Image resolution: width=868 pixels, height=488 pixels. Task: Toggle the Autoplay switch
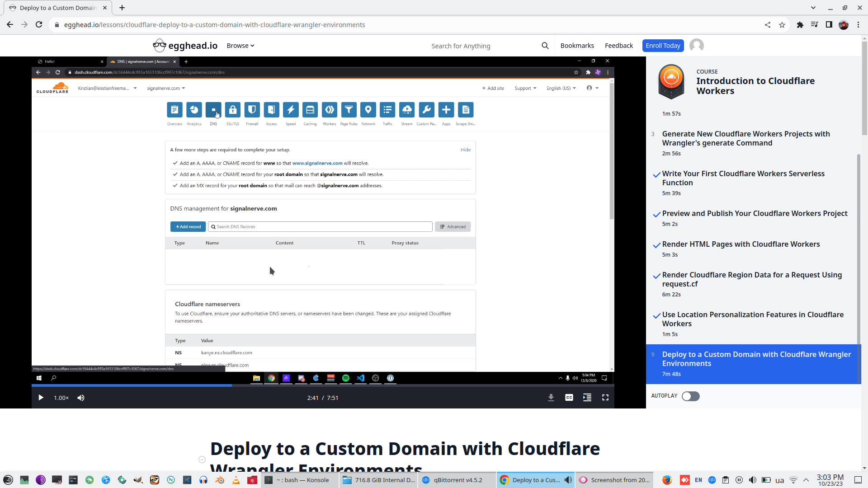click(690, 396)
